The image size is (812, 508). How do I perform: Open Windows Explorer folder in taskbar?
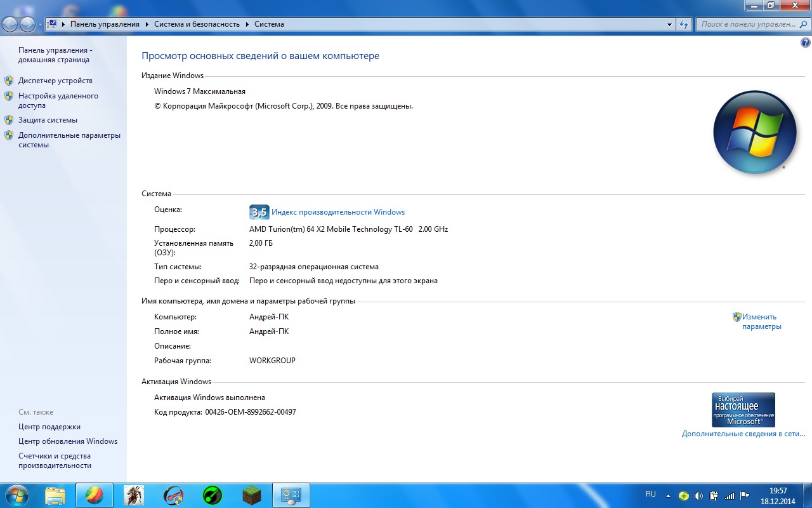click(x=55, y=495)
